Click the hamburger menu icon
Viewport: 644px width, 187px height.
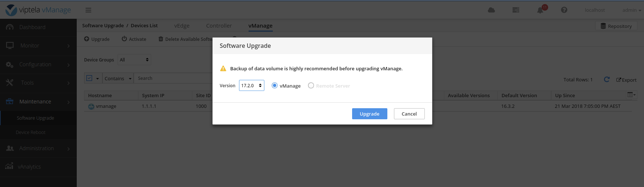(x=88, y=10)
